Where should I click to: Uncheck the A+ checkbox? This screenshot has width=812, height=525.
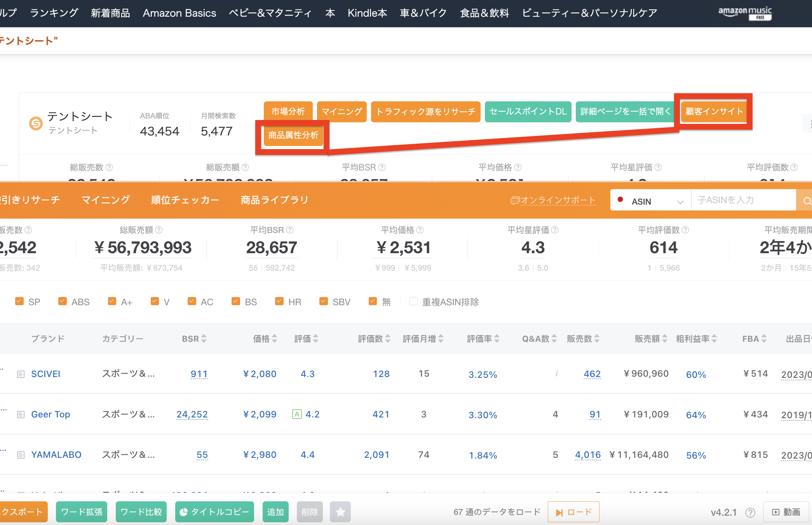[x=112, y=301]
